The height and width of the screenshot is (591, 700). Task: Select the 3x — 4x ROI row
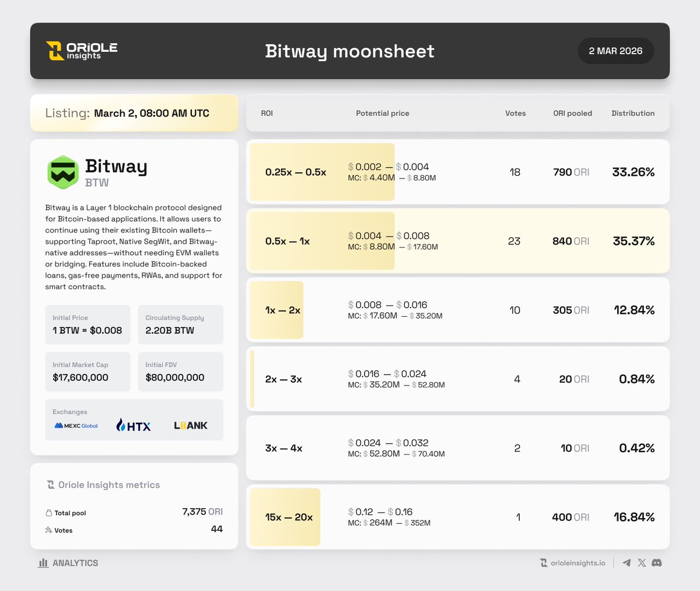click(458, 448)
